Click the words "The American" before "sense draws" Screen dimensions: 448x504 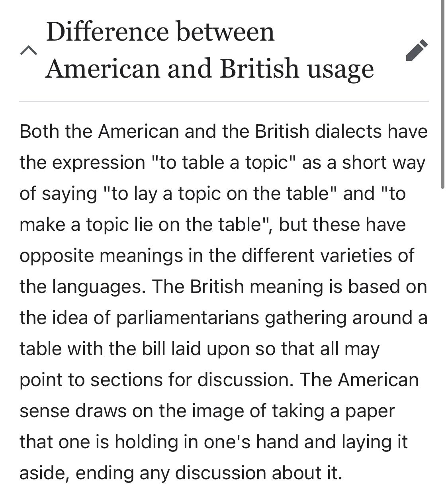[359, 380]
